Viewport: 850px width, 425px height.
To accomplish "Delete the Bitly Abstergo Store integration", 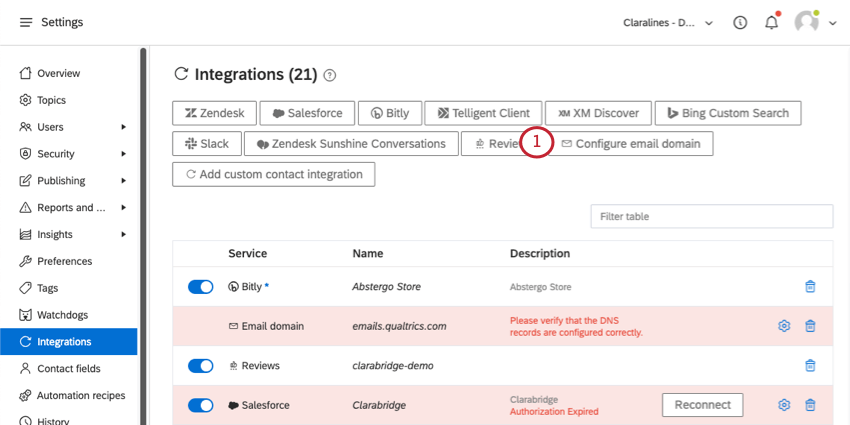I will (x=810, y=286).
